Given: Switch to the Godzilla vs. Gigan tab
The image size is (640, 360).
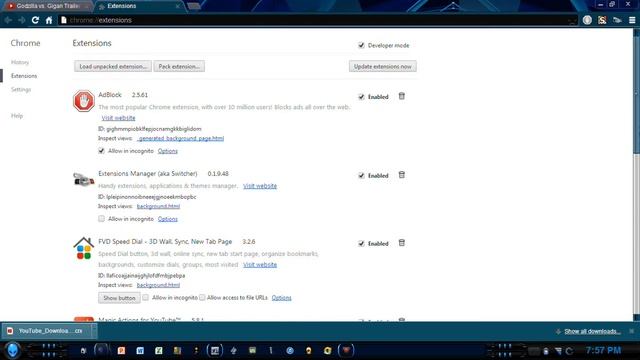Looking at the screenshot, I should (x=48, y=6).
